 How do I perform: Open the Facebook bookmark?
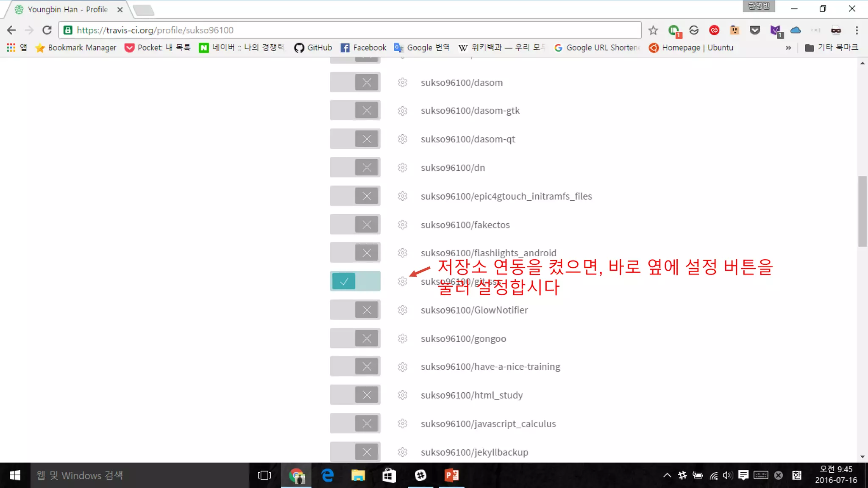[363, 47]
